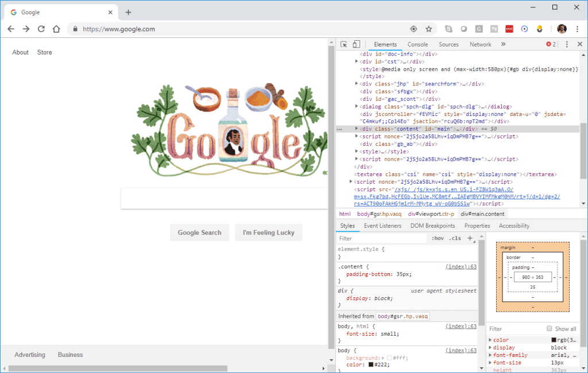The width and height of the screenshot is (588, 373).
Task: Click the Home icon in browser toolbar
Action: (x=56, y=29)
